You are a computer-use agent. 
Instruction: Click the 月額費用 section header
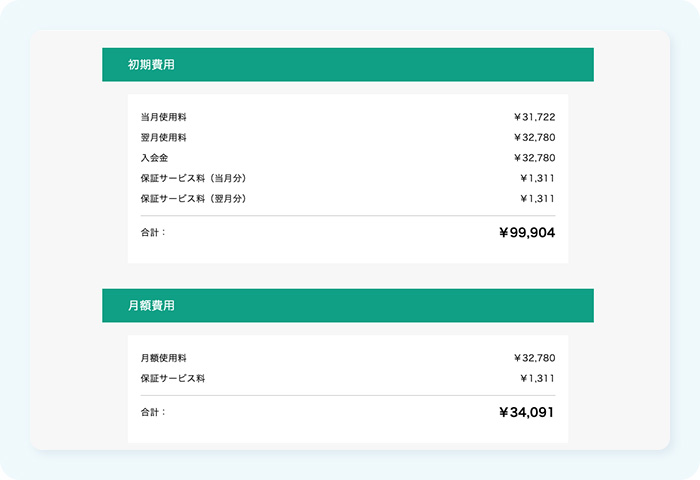(x=151, y=306)
